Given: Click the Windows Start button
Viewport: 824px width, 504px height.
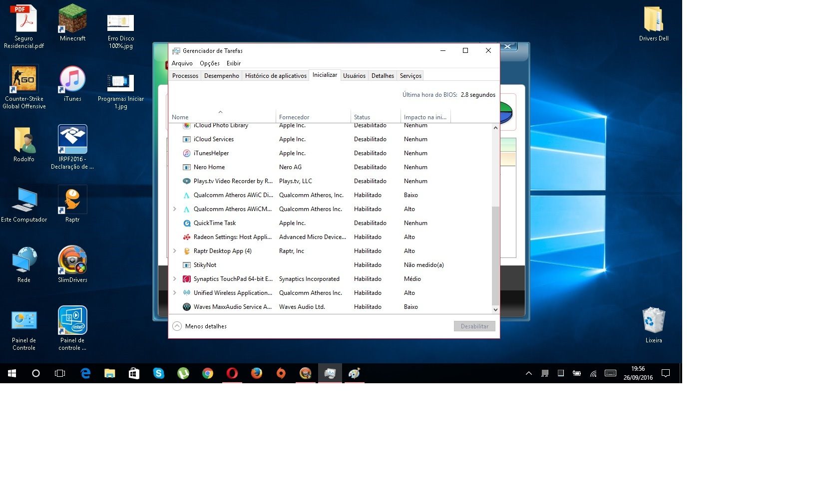Looking at the screenshot, I should click(x=12, y=373).
